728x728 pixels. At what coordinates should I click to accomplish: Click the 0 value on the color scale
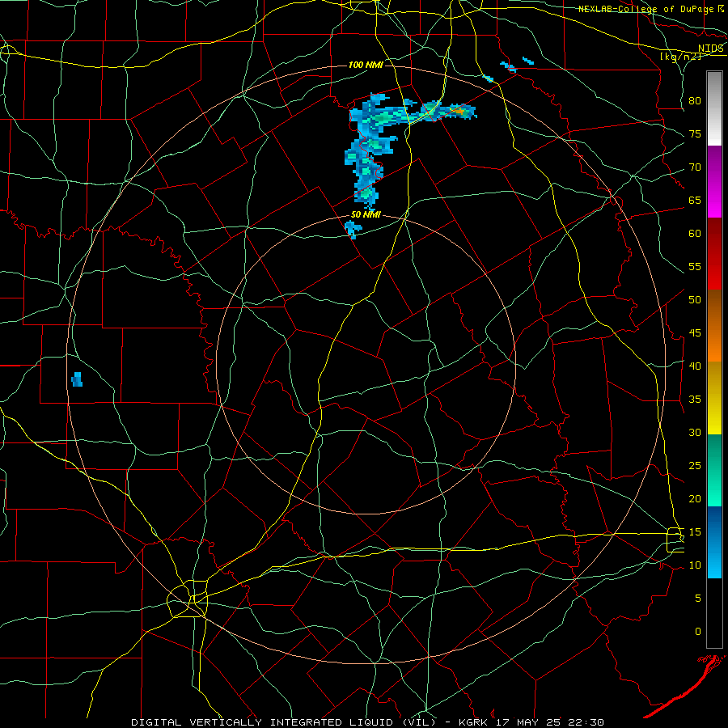698,632
